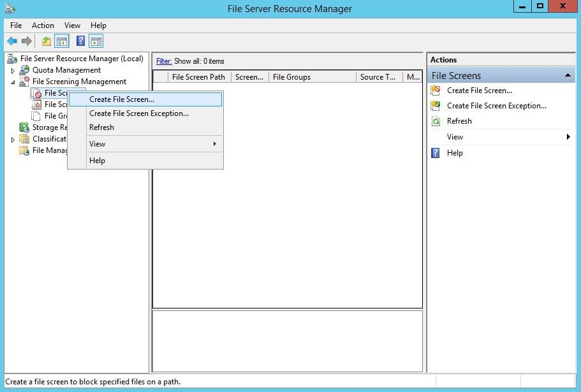
Task: Select File Screening Management tree label
Action: click(79, 82)
